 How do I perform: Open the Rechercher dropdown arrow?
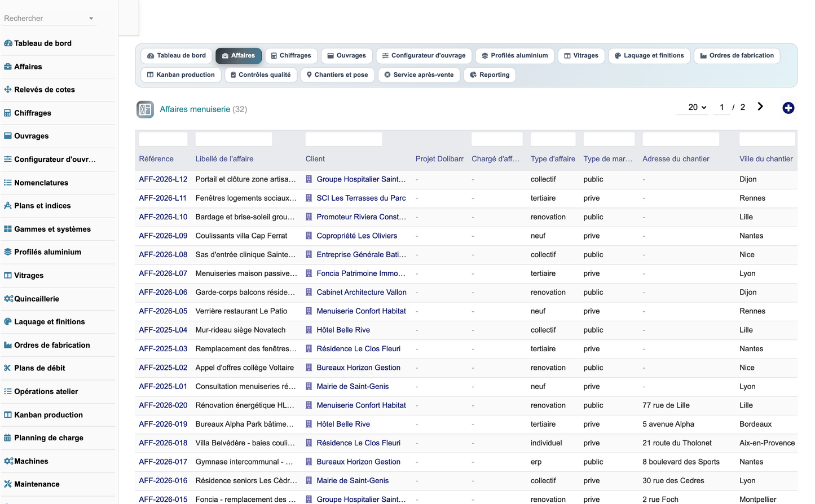(x=91, y=19)
